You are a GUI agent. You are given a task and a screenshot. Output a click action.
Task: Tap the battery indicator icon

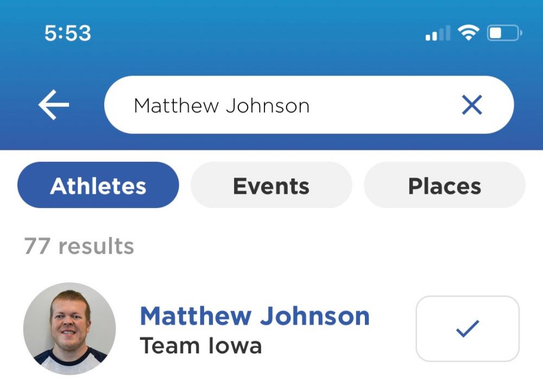[x=504, y=33]
